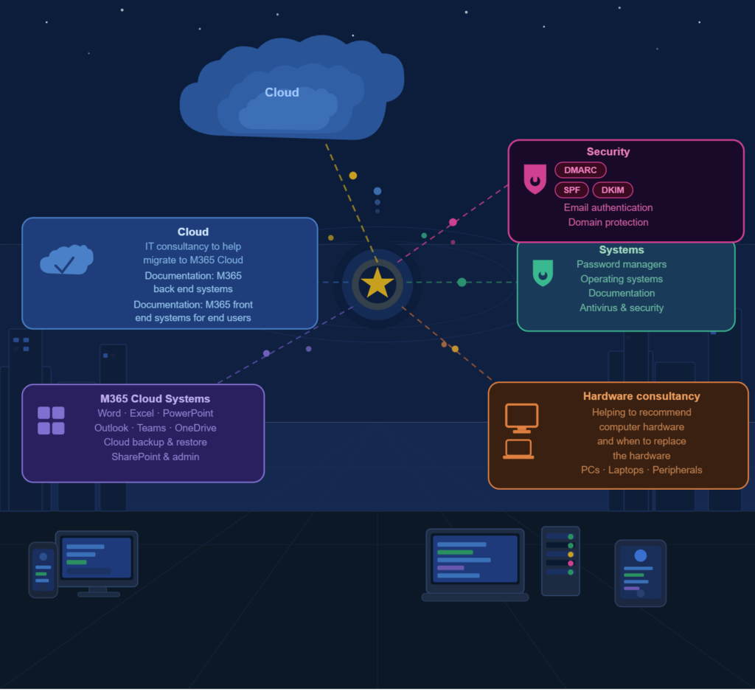755x700 pixels.
Task: Click the cloud checkmark icon
Action: click(66, 261)
